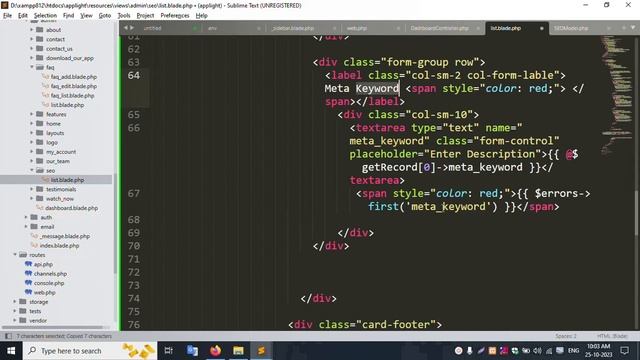The width and height of the screenshot is (640, 360).
Task: Open the View menu
Action: click(86, 16)
